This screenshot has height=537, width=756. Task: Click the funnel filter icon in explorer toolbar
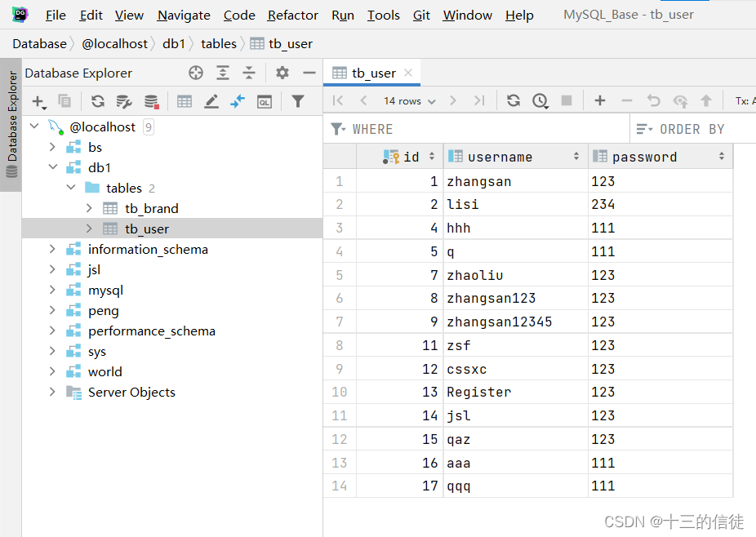pos(298,101)
